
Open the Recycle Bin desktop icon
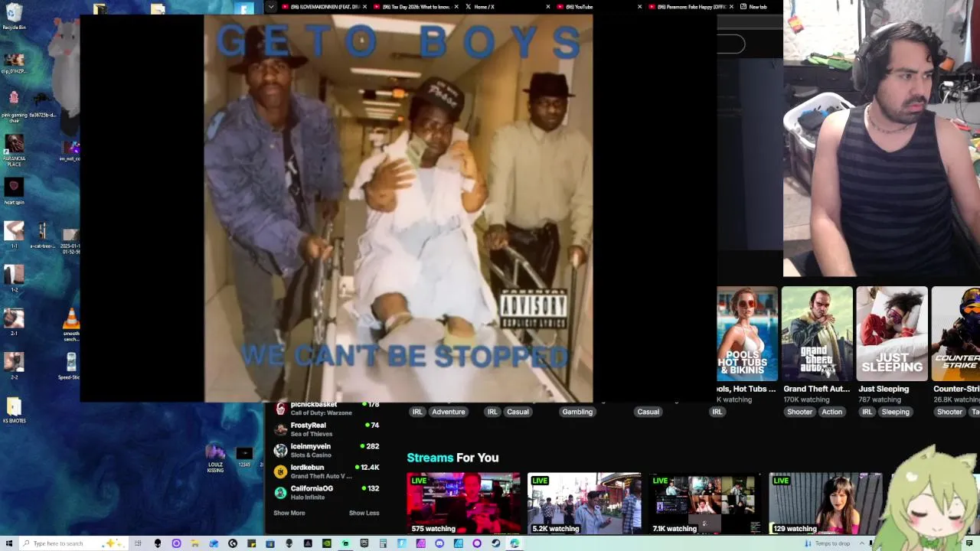coord(14,15)
